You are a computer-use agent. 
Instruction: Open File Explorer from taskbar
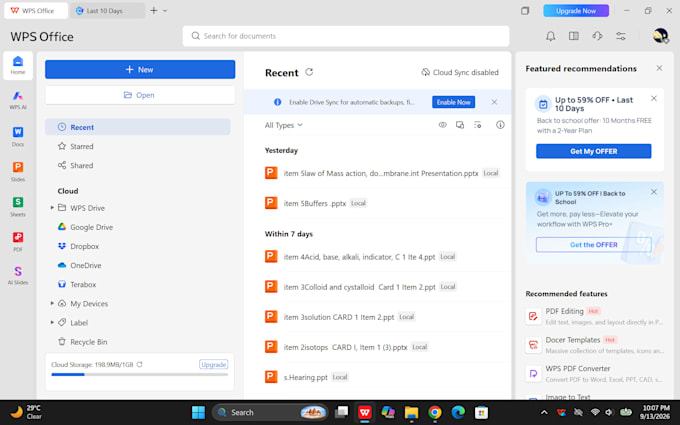click(x=411, y=412)
